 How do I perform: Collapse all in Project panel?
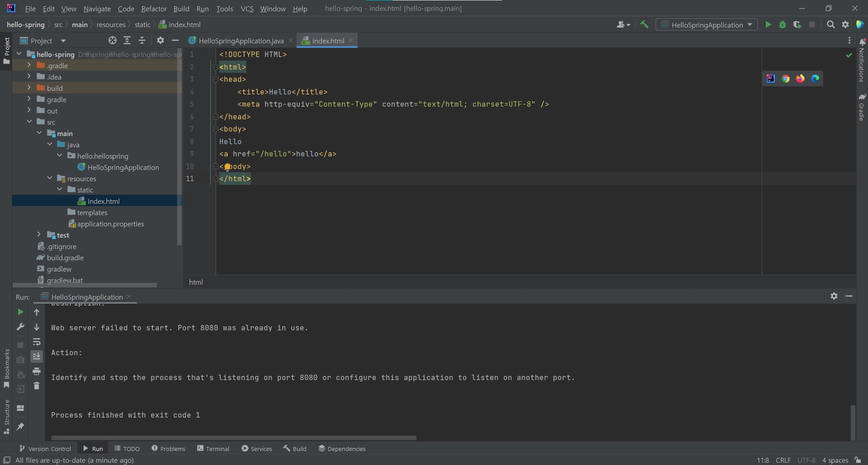[x=142, y=41]
